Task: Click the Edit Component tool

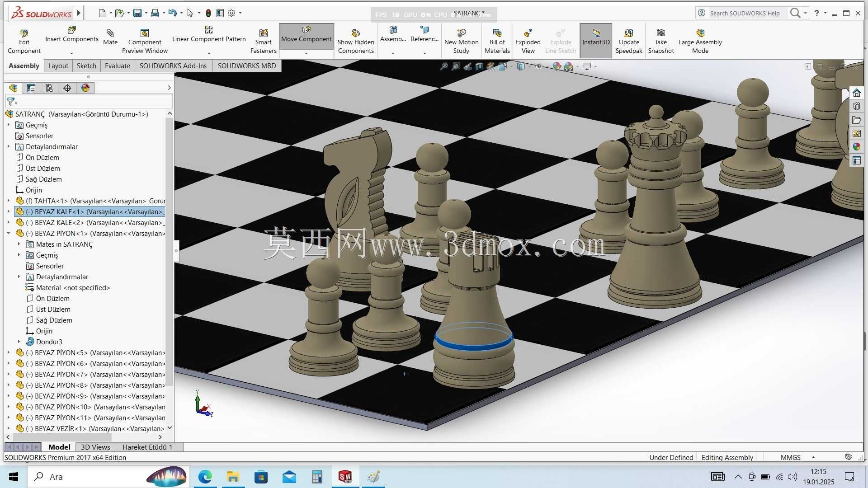Action: 24,41
